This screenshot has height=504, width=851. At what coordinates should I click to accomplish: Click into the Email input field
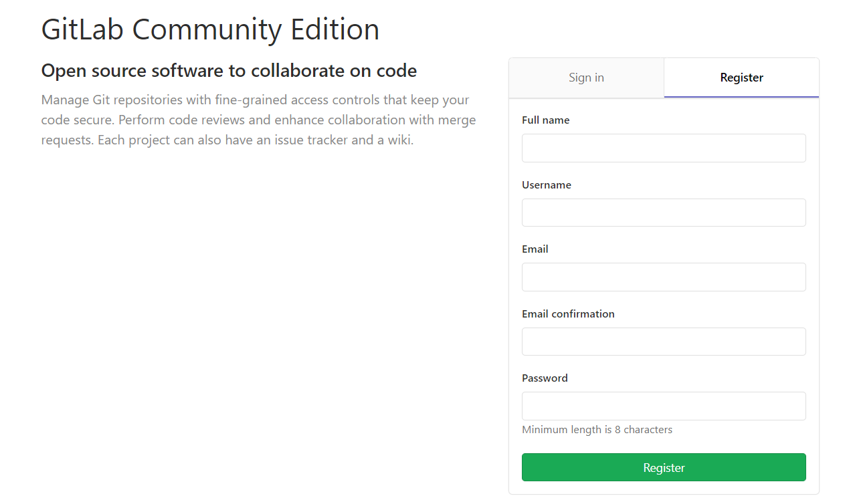click(x=664, y=277)
